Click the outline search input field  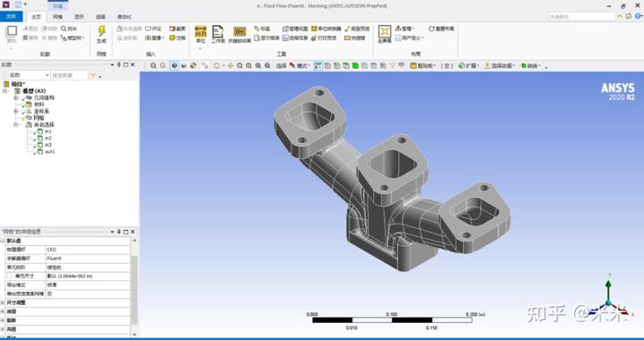[x=70, y=75]
